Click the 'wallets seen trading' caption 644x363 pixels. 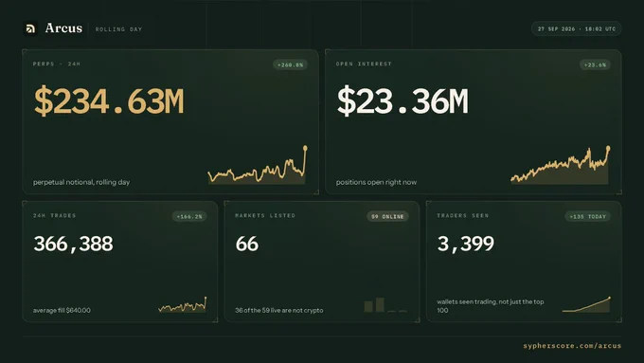[x=491, y=306]
